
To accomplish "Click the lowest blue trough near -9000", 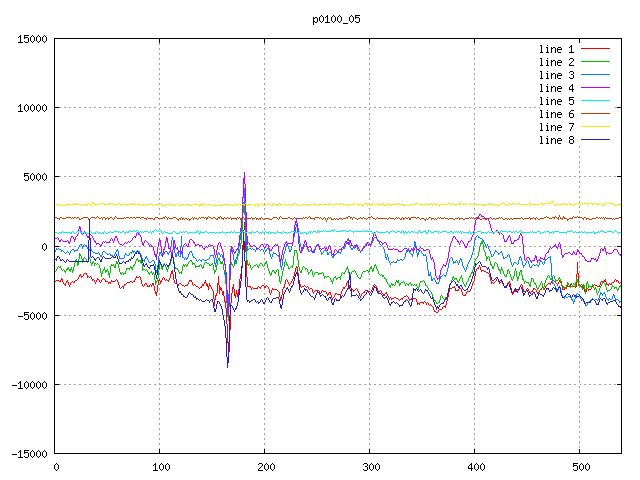I will tap(227, 367).
